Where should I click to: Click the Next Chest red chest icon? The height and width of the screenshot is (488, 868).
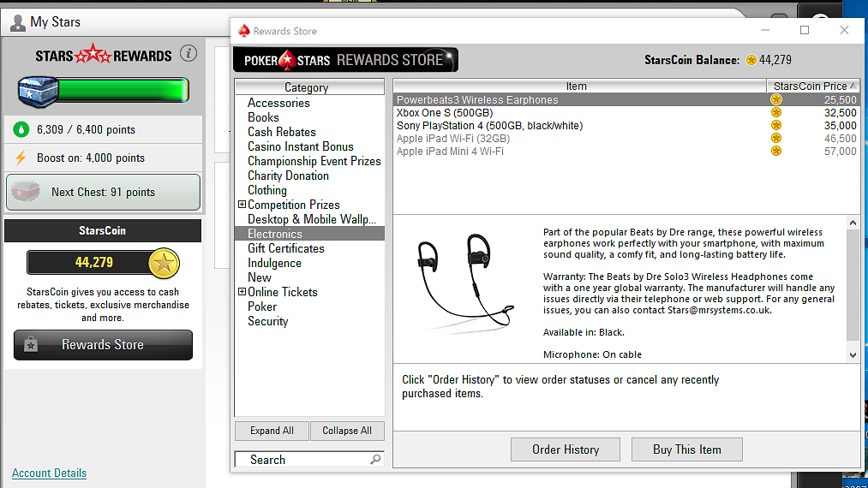[29, 192]
